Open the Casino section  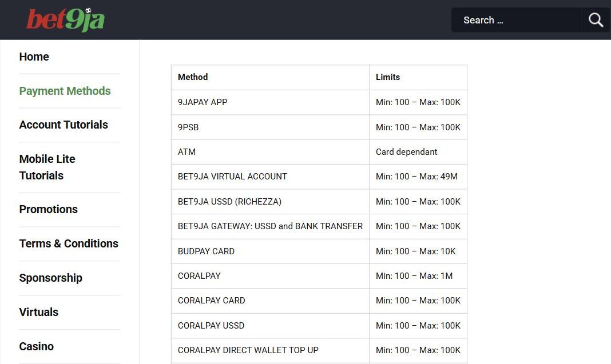pyautogui.click(x=36, y=346)
